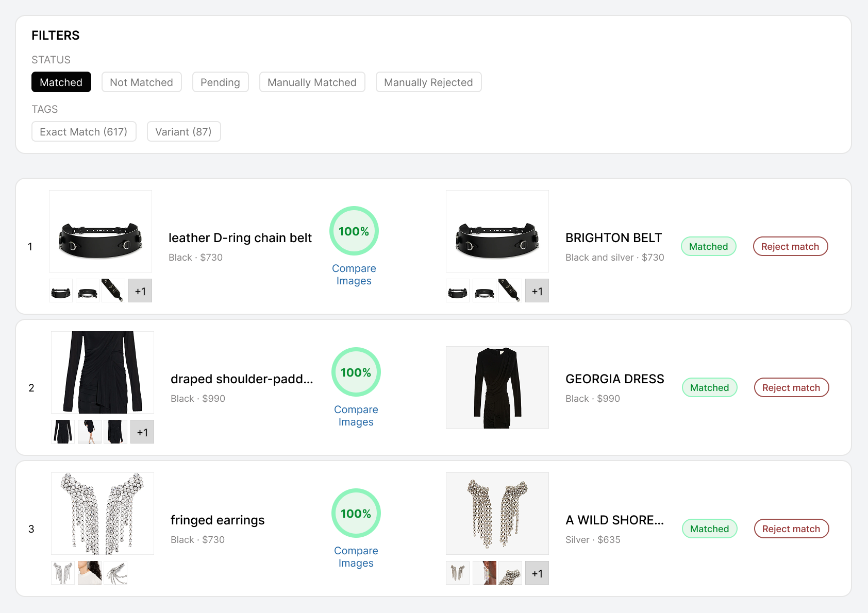Expand the "+1" thumbnails beside A WILD SHORE earrings
The height and width of the screenshot is (613, 868).
pyautogui.click(x=537, y=573)
